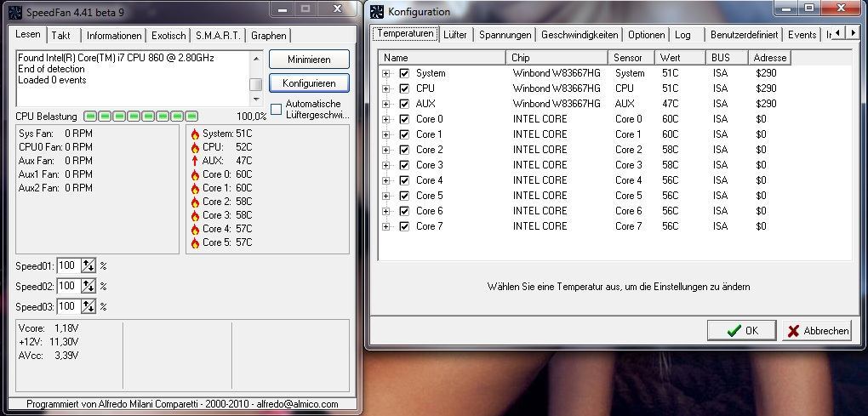868x416 pixels.
Task: Uncheck the Core 7 checkbox
Action: [x=404, y=226]
